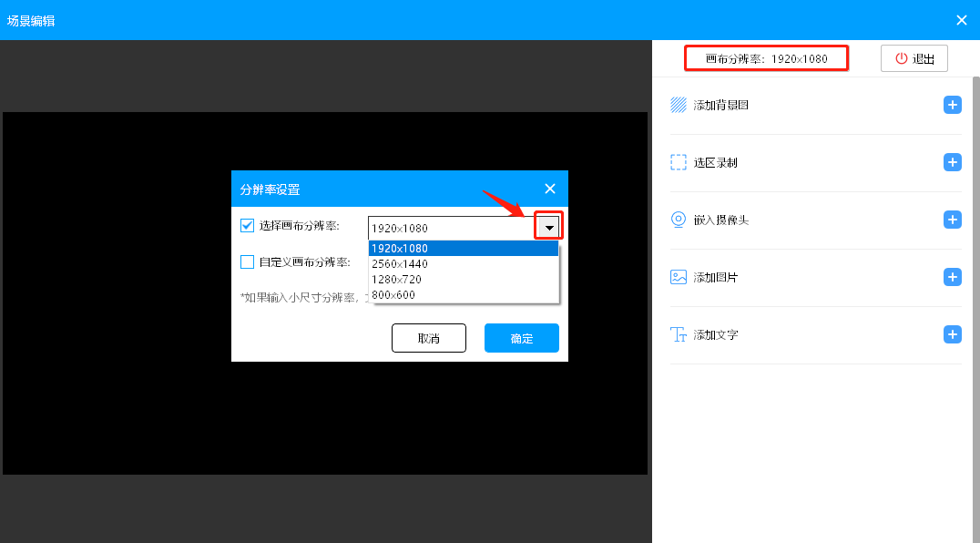This screenshot has height=543, width=980.
Task: Click the plus icon beside 添加图片
Action: (x=953, y=277)
